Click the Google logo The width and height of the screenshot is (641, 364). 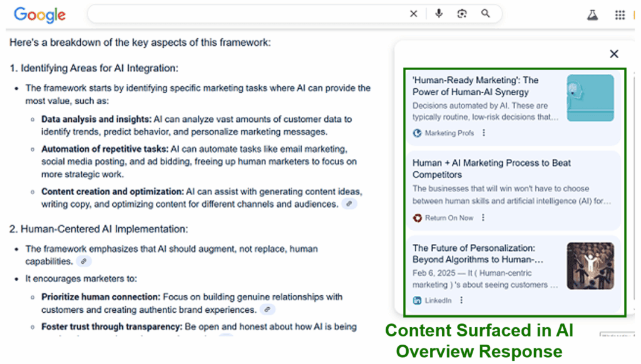[39, 15]
